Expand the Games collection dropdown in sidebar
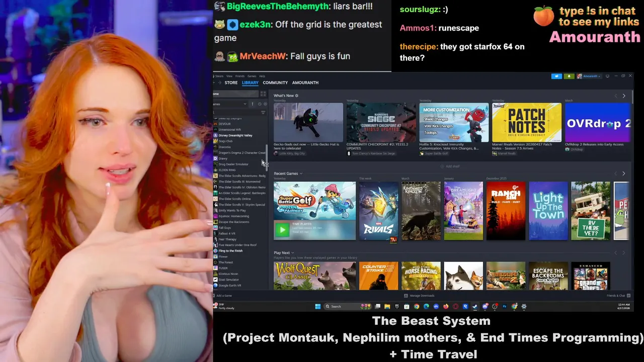Image resolution: width=644 pixels, height=362 pixels. [x=245, y=104]
